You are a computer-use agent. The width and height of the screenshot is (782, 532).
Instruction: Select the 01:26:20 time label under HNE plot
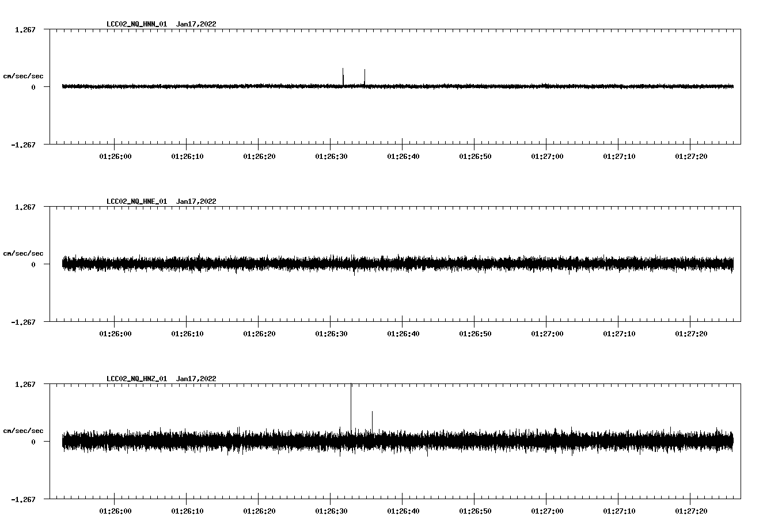pos(259,334)
